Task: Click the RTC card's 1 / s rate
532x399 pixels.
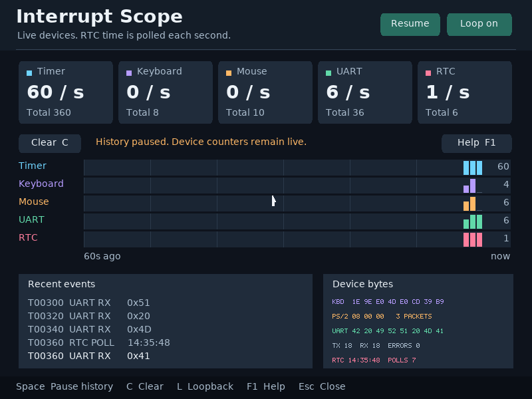Action: pyautogui.click(x=448, y=92)
